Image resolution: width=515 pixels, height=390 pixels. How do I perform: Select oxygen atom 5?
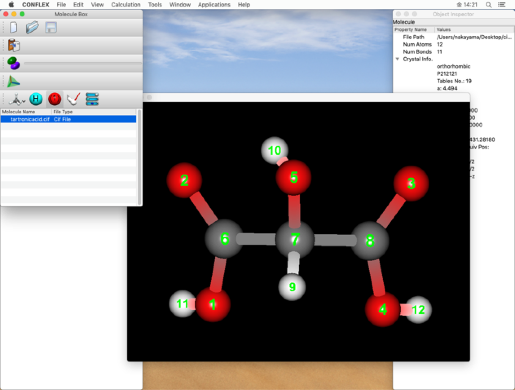293,177
